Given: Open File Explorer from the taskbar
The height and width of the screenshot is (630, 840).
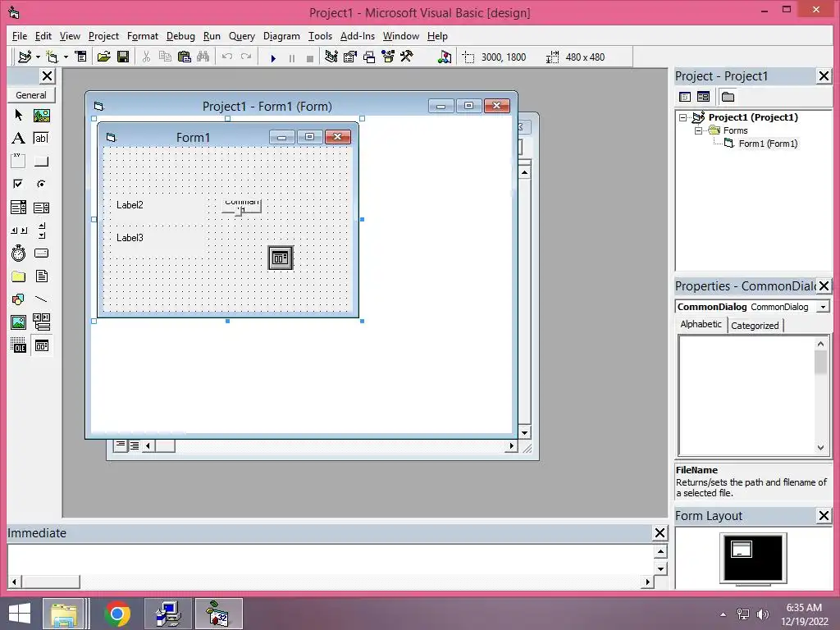Looking at the screenshot, I should (64, 614).
